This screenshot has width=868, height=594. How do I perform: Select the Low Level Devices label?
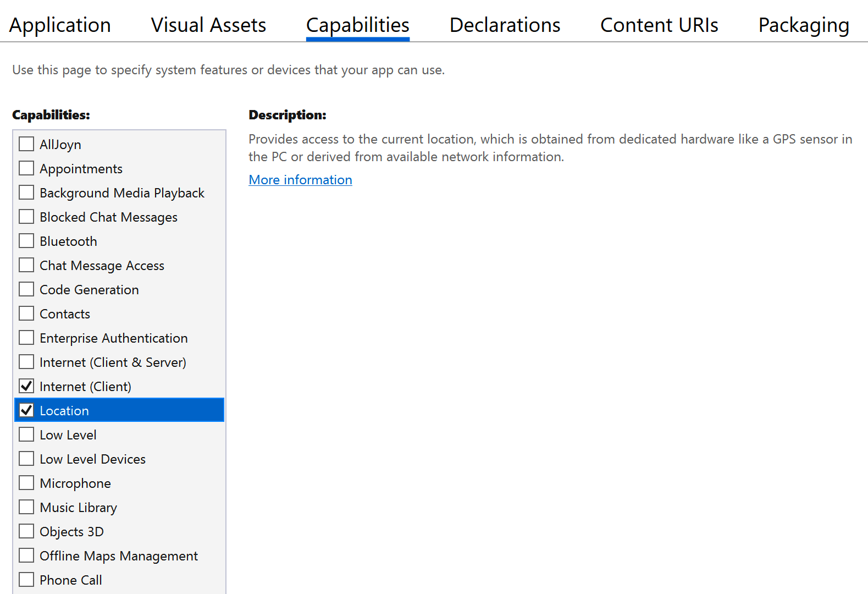(92, 459)
